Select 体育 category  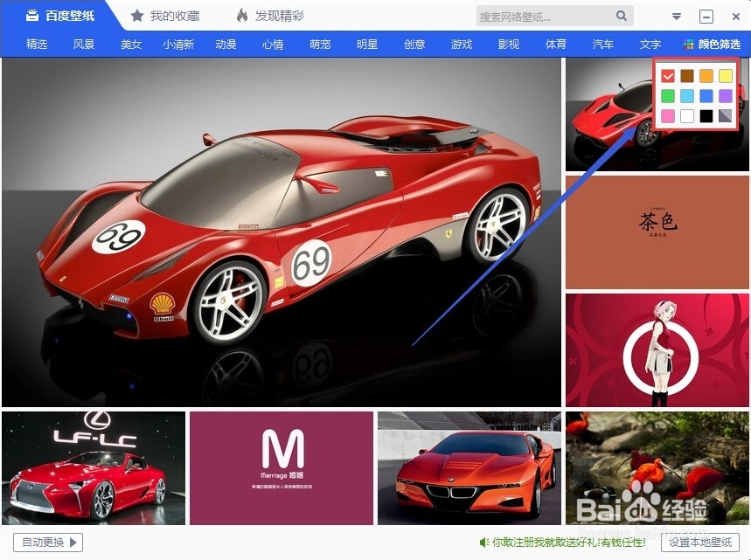tap(555, 45)
